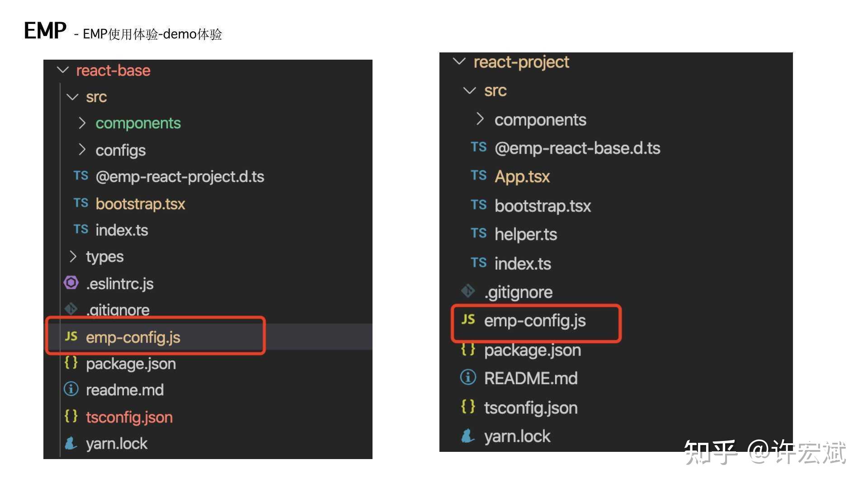The image size is (868, 488).
Task: Click the ESLint icon beside .eslintrc.js
Action: pos(71,283)
